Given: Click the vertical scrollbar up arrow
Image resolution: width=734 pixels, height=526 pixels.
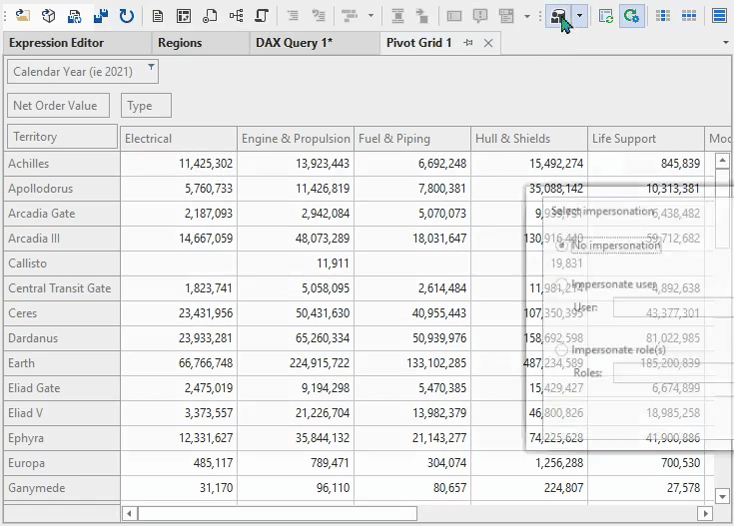Looking at the screenshot, I should (x=722, y=161).
